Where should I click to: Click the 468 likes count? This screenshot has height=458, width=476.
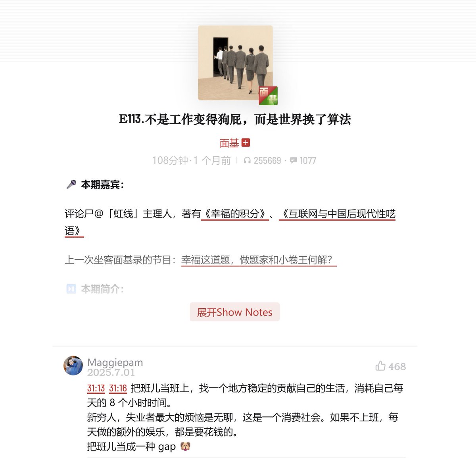coord(397,366)
